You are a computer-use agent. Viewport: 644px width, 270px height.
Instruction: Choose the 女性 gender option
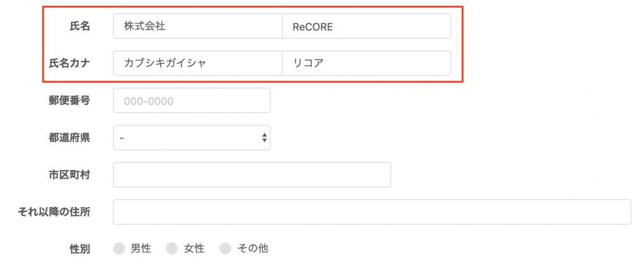172,249
